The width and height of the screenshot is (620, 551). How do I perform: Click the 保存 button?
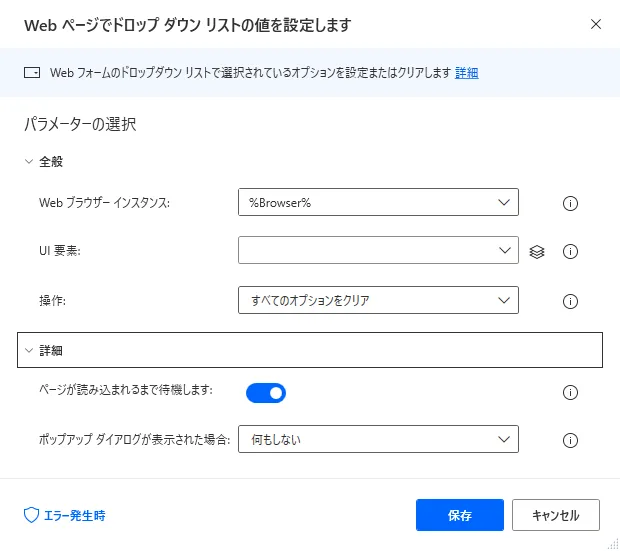[460, 516]
